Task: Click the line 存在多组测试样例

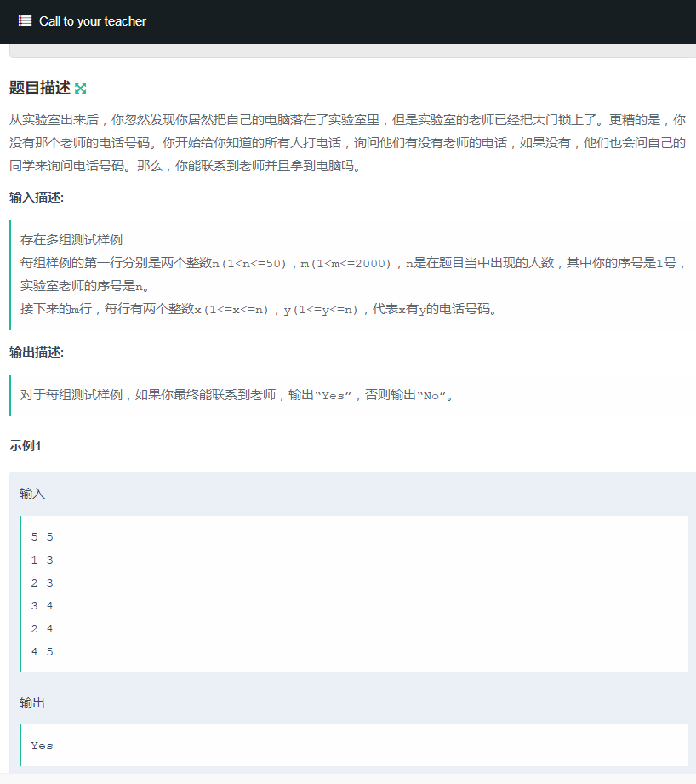Action: (71, 240)
